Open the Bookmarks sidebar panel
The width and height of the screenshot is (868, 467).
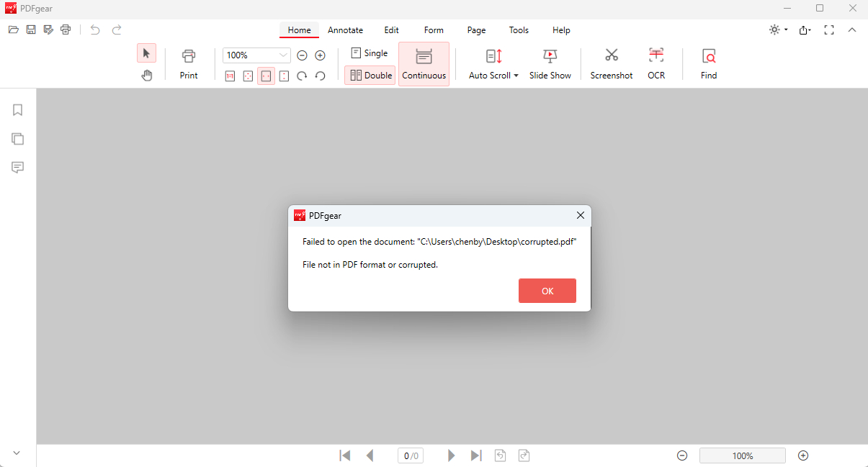pyautogui.click(x=18, y=109)
